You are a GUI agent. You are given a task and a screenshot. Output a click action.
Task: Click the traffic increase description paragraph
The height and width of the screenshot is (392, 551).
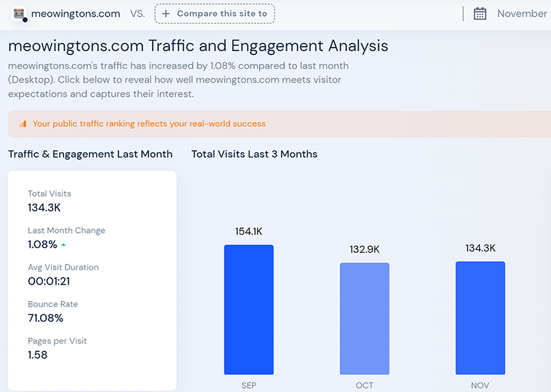[x=178, y=80]
